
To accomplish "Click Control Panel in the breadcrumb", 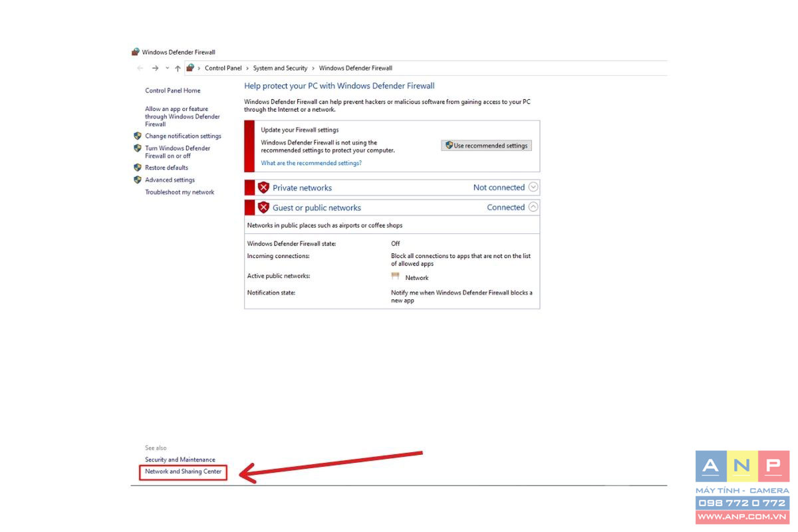I will pyautogui.click(x=223, y=68).
